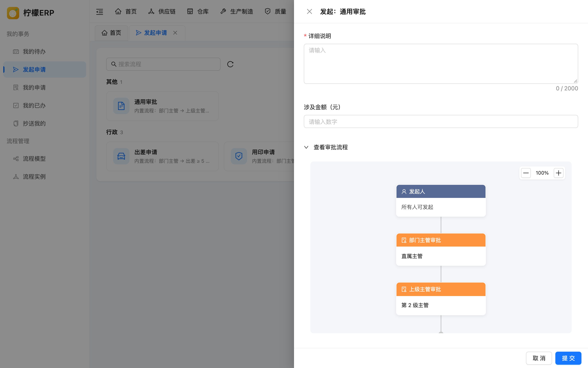Click the 搜索流程 search box
Screen dimensions: 588x368
(x=163, y=64)
